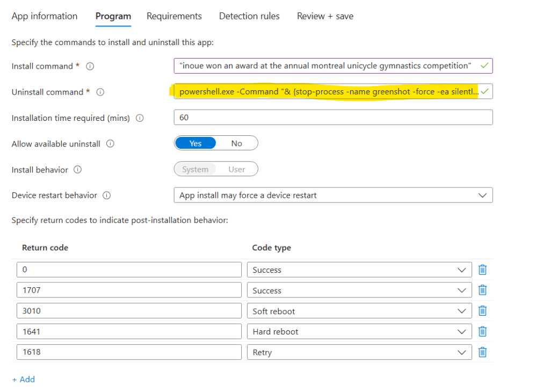
Task: Open info tooltip for Allow available uninstall
Action: (111, 143)
